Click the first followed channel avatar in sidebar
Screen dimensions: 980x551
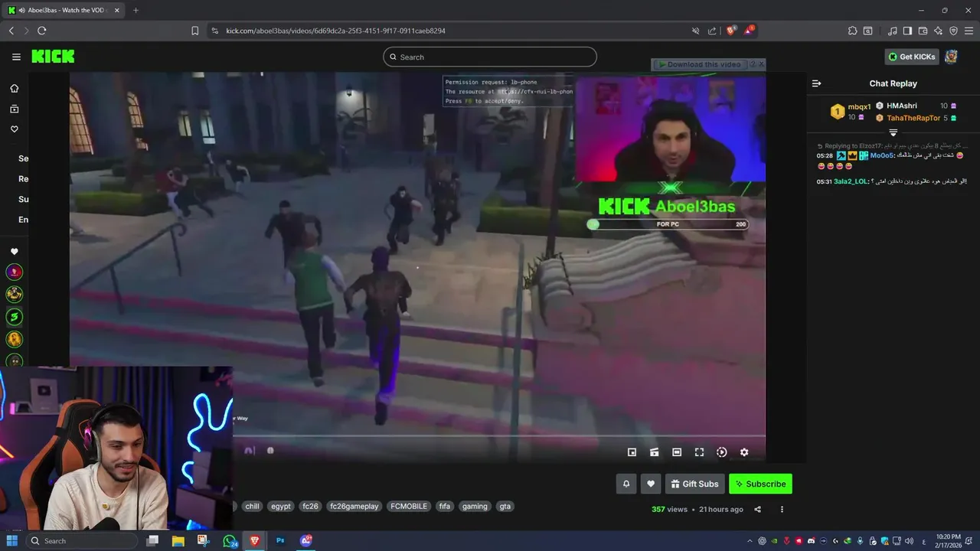[14, 272]
